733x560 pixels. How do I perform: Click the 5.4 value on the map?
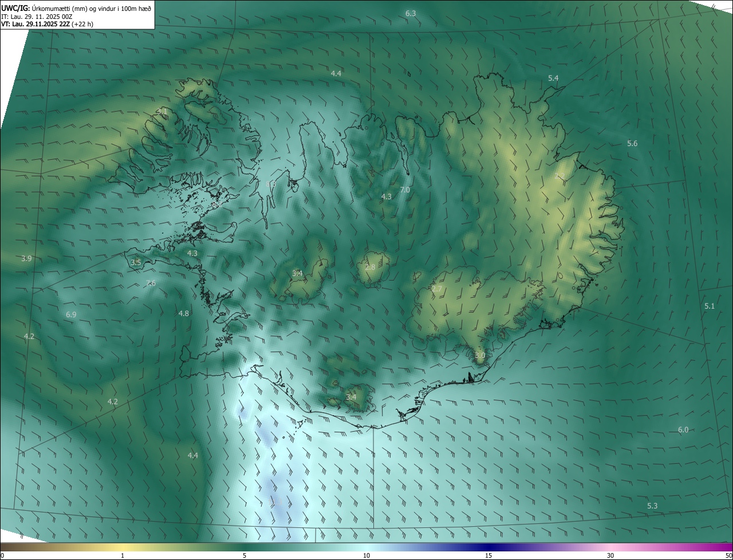coord(553,78)
